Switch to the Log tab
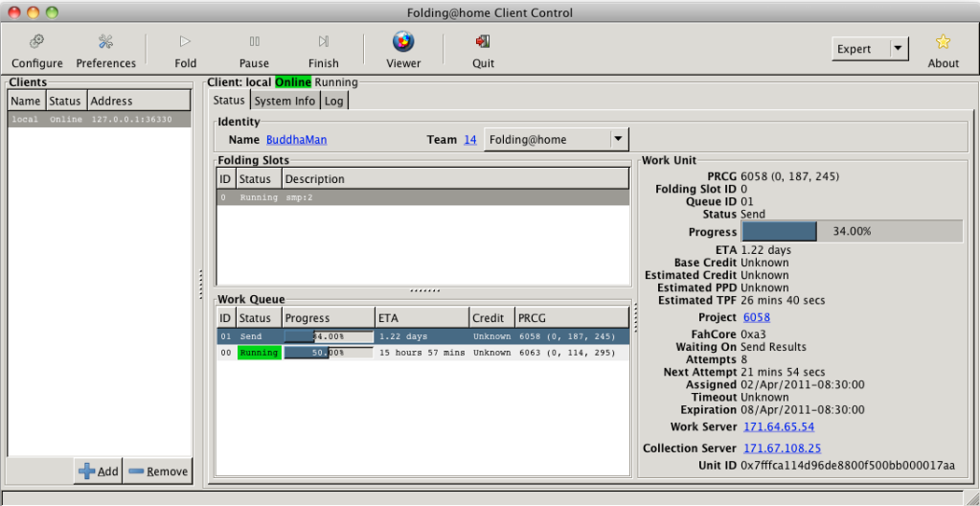 click(x=334, y=101)
